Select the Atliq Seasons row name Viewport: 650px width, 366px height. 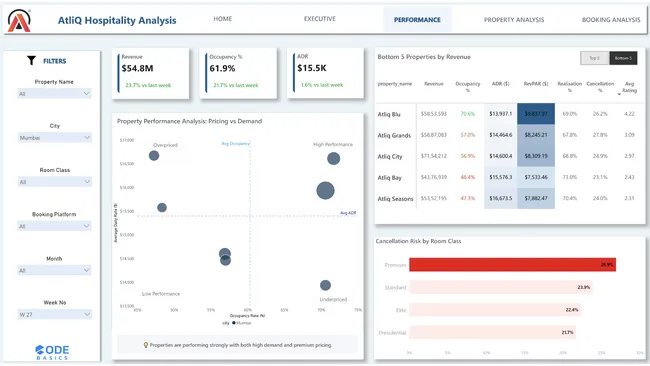[395, 199]
